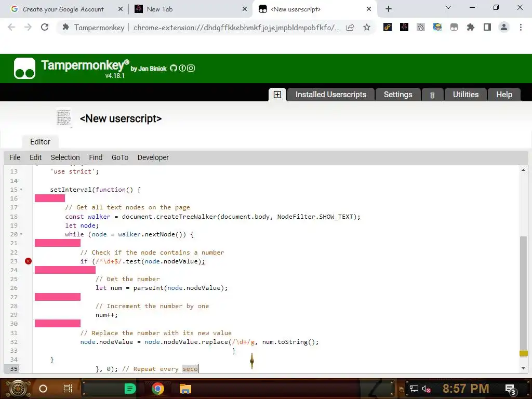Image resolution: width=532 pixels, height=399 pixels.
Task: Open tab search chevron in Chrome
Action: point(448,7)
